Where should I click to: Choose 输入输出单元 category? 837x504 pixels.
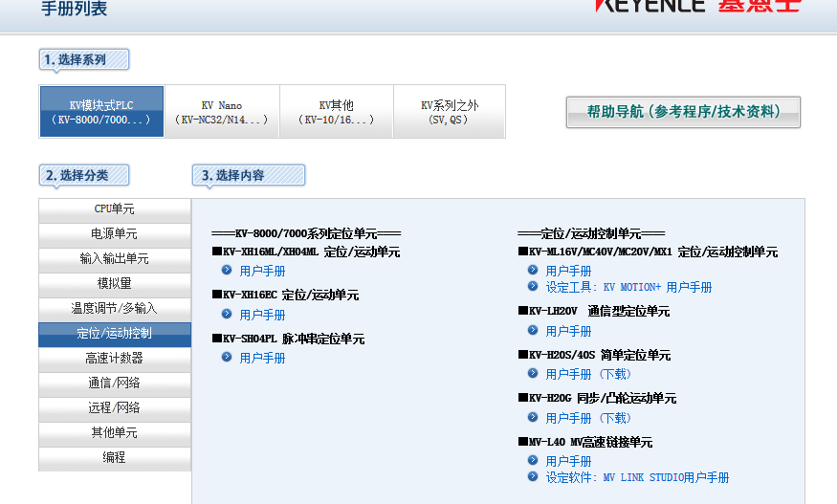pyautogui.click(x=115, y=258)
